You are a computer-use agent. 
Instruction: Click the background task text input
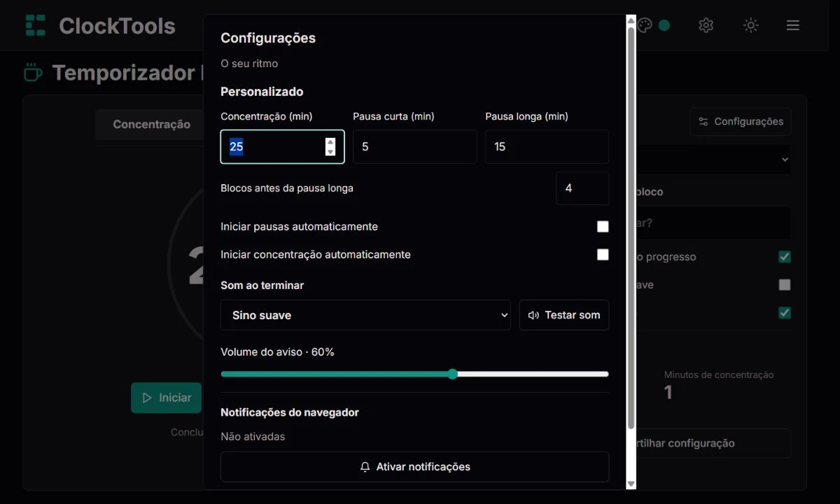point(713,223)
